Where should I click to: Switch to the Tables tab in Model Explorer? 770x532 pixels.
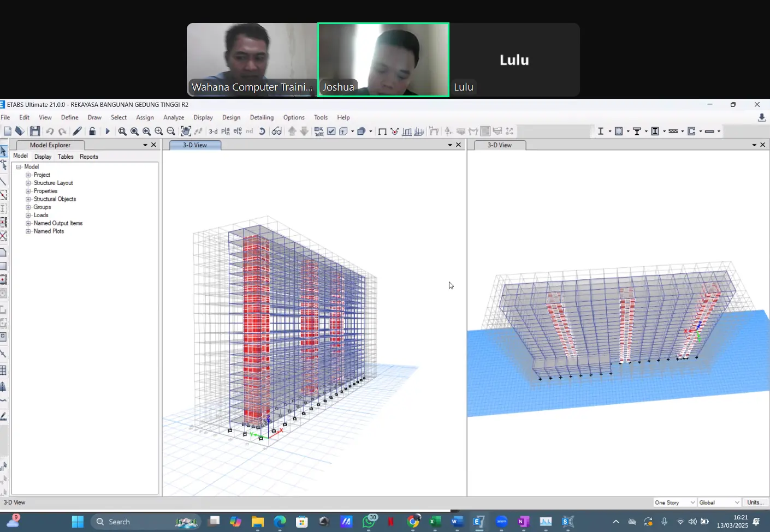tap(66, 157)
